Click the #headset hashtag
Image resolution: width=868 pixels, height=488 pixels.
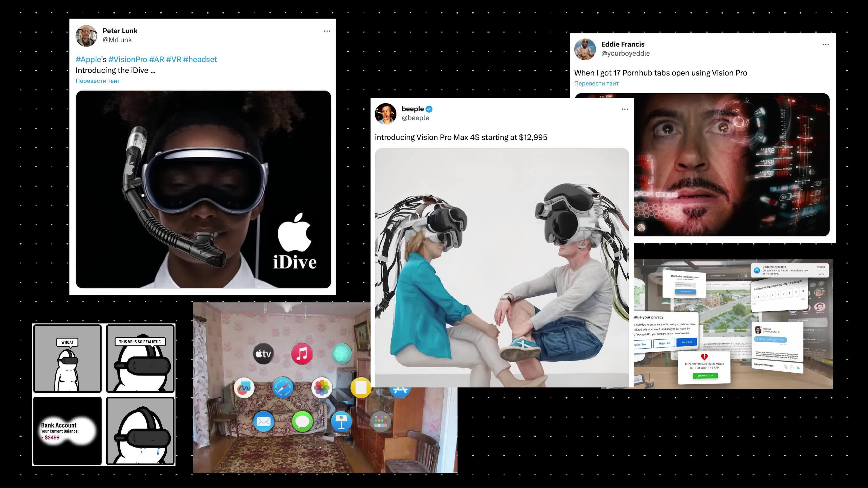[200, 59]
